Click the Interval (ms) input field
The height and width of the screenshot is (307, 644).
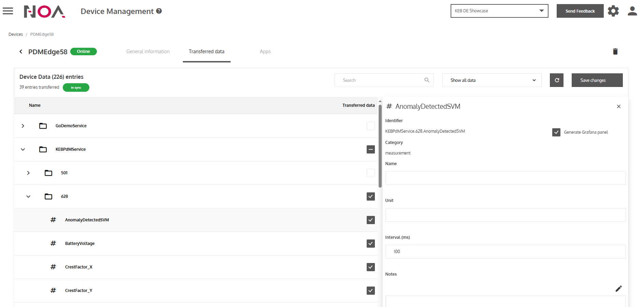pyautogui.click(x=505, y=252)
